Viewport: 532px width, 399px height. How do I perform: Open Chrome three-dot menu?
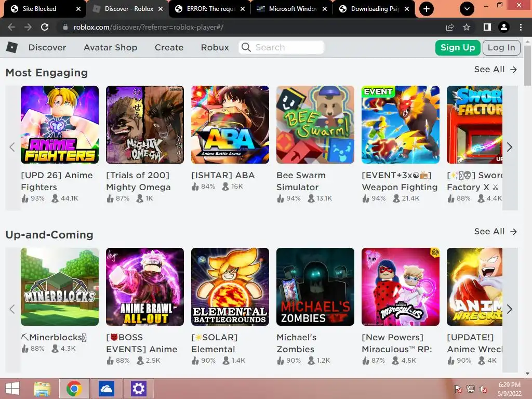pyautogui.click(x=521, y=27)
